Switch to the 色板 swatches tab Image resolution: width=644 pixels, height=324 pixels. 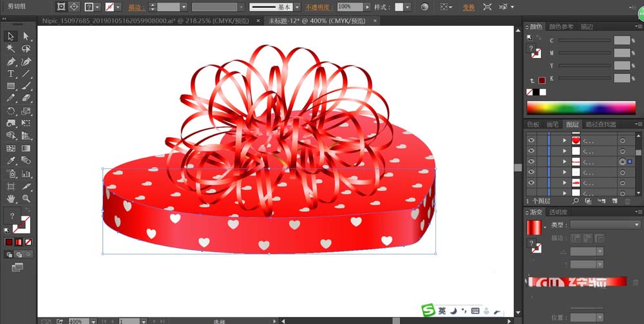click(x=533, y=124)
